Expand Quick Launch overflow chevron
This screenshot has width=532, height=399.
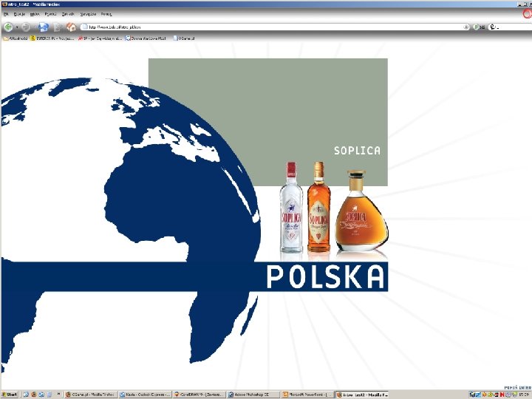coord(58,394)
